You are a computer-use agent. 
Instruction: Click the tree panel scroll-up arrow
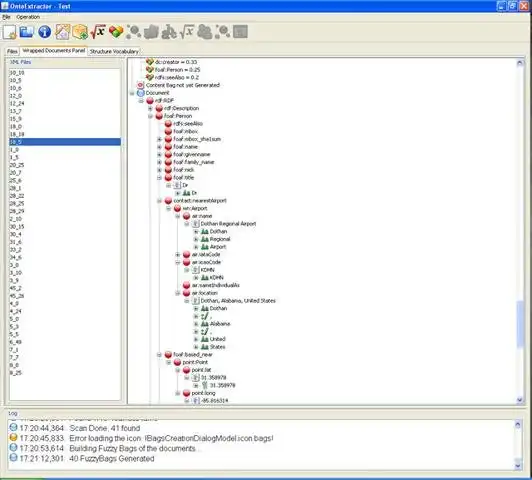[520, 63]
